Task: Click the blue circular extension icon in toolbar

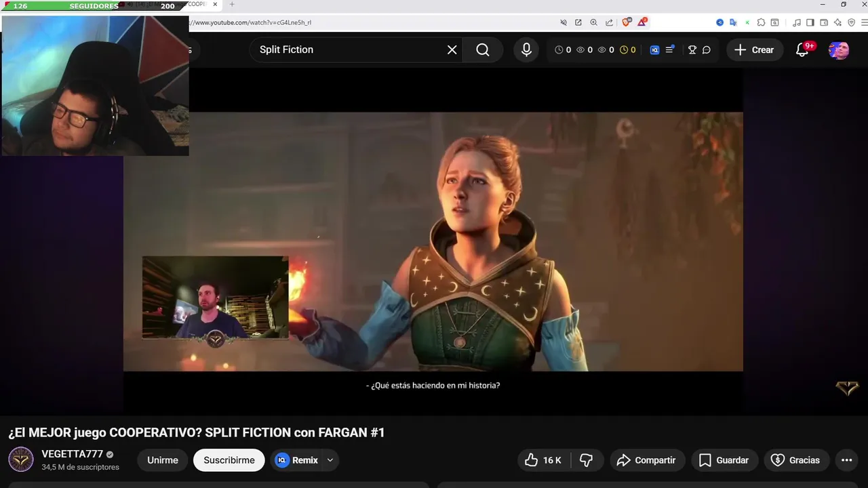Action: (720, 22)
